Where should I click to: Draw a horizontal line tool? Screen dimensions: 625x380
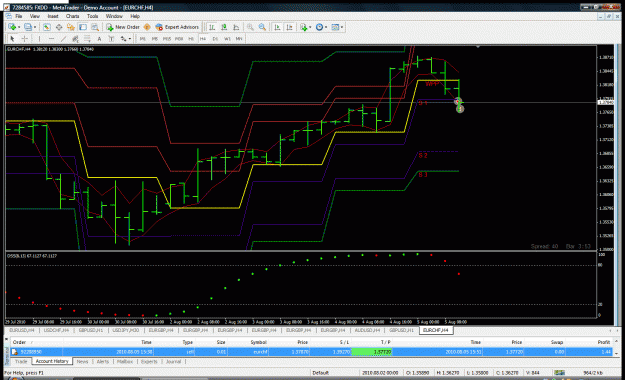51,39
